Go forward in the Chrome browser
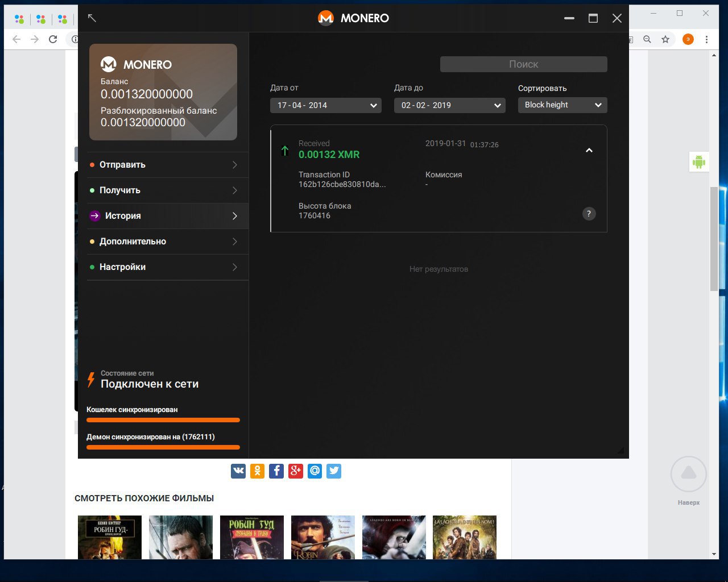 (35, 39)
